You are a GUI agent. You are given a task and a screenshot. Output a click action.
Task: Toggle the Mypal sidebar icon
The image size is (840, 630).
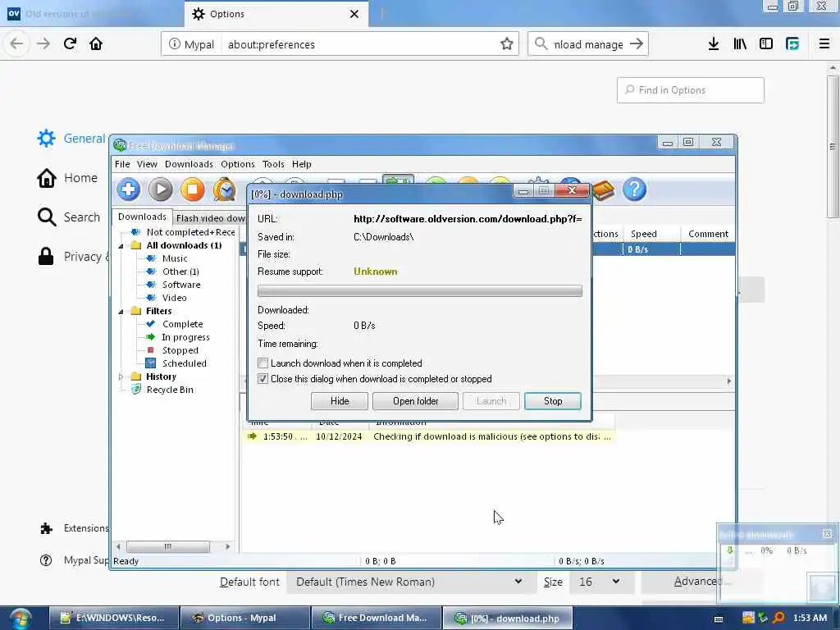coord(766,44)
